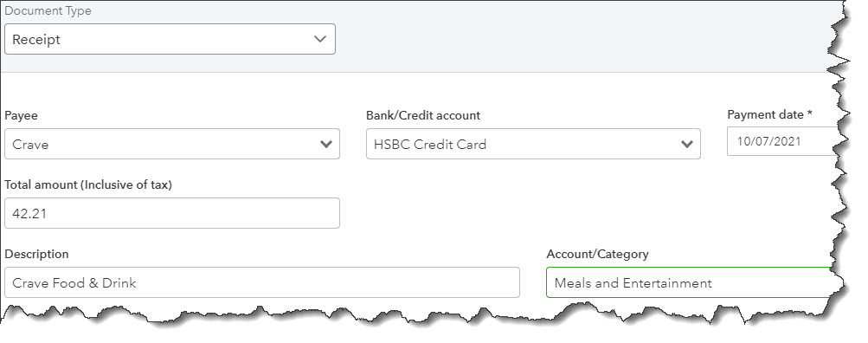868x343 pixels.
Task: Click into the Crave Food & Drink description
Action: coord(262,282)
